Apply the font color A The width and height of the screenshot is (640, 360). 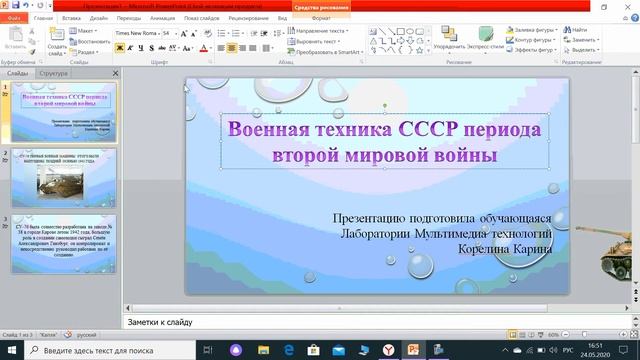click(204, 48)
